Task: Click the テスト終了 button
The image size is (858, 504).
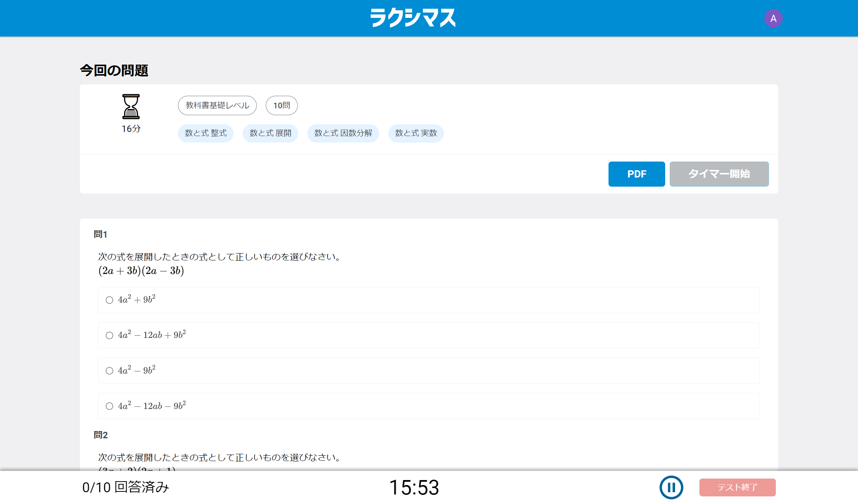Action: tap(737, 487)
